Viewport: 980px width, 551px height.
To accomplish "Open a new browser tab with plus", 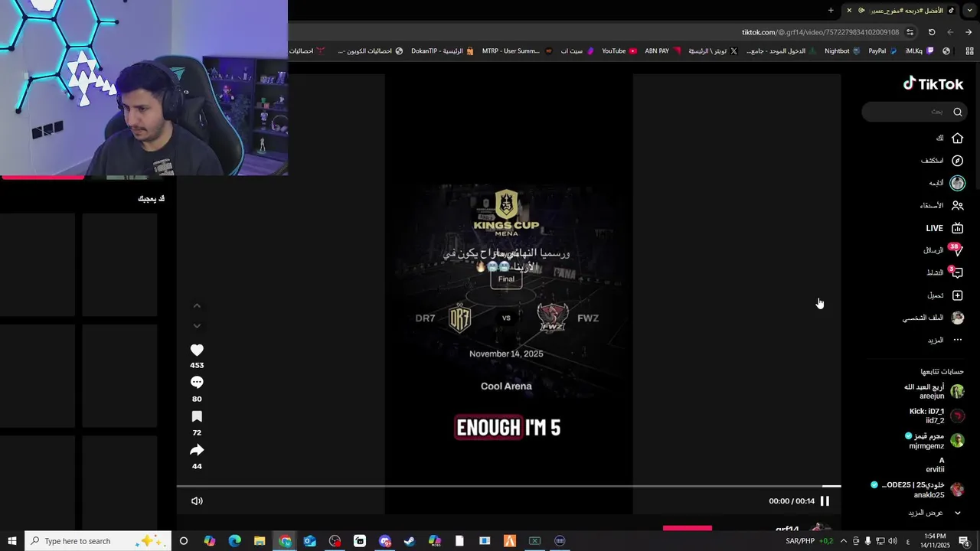I will 831,10.
